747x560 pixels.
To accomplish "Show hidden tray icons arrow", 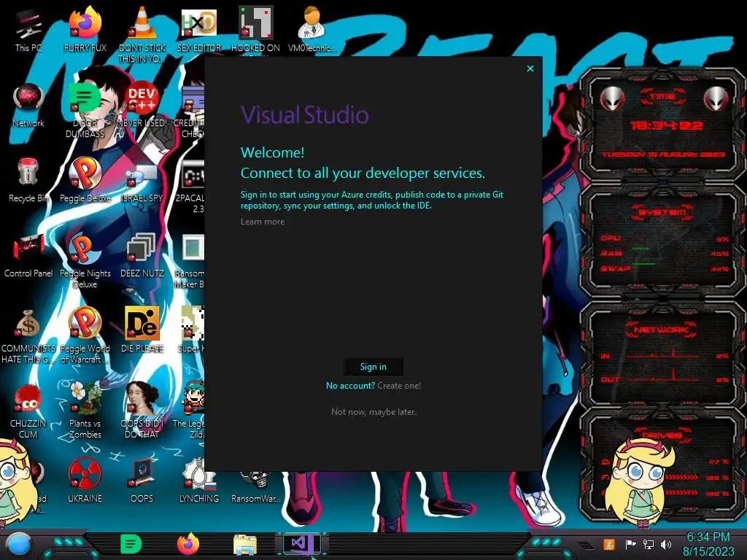I will click(x=587, y=545).
